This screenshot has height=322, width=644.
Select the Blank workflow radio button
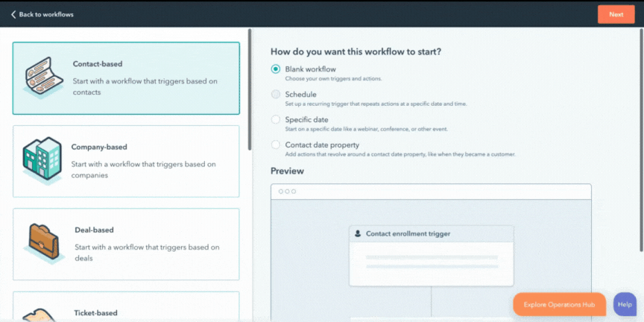(276, 69)
